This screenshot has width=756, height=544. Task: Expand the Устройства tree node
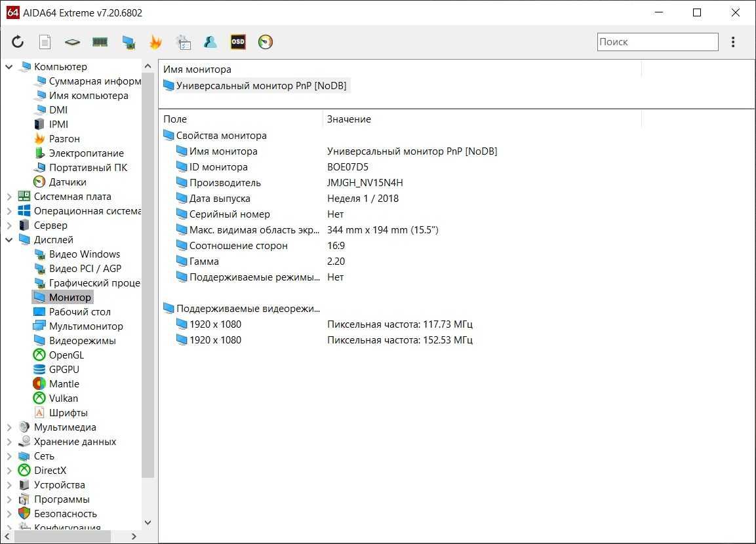click(x=9, y=485)
